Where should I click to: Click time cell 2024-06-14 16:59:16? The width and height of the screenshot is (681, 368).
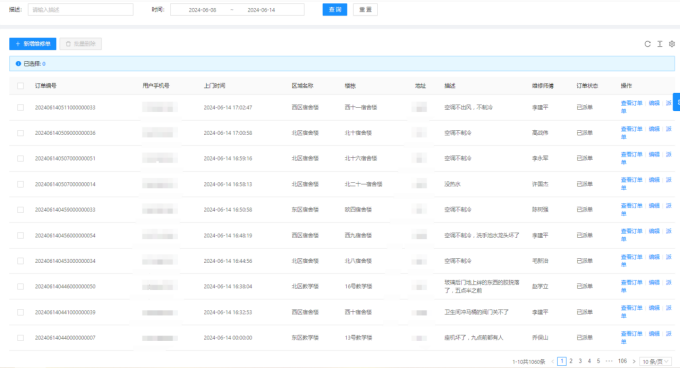click(x=228, y=159)
